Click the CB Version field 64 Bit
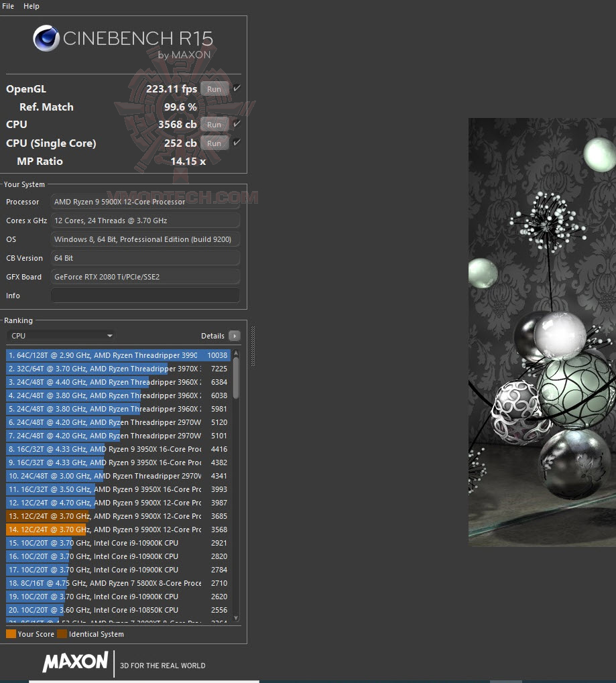Screen dimensions: 616x683 145,258
